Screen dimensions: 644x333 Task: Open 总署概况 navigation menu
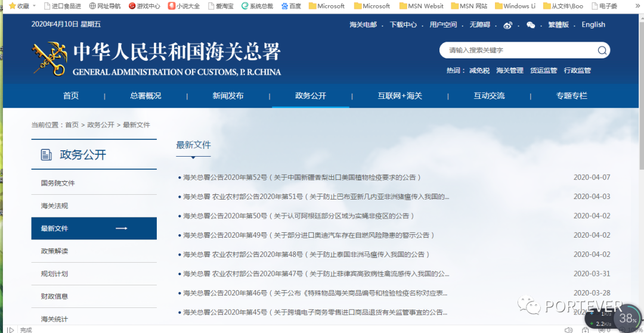(146, 96)
